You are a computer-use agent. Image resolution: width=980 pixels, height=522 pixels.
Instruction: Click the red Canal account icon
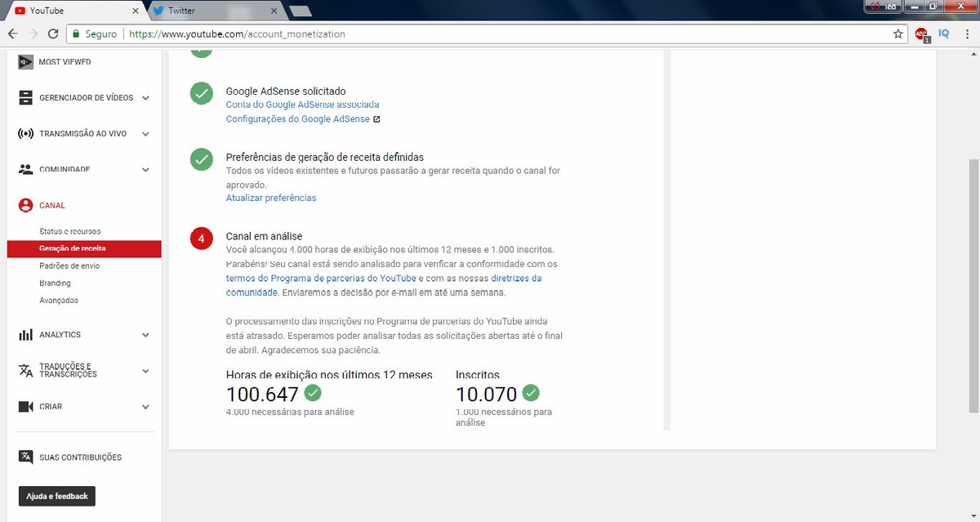(x=25, y=205)
